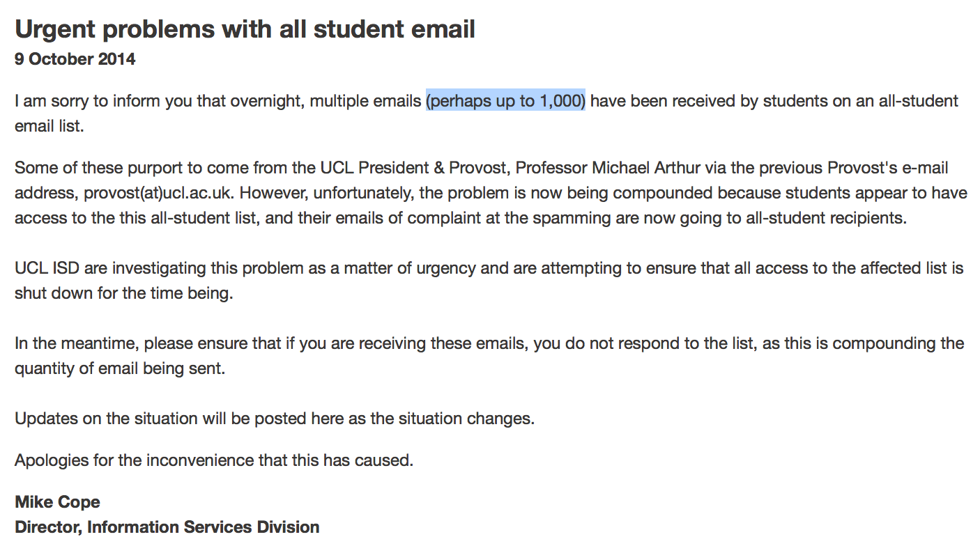Click the author name "Mike Cope"
This screenshot has width=980, height=553.
57,502
